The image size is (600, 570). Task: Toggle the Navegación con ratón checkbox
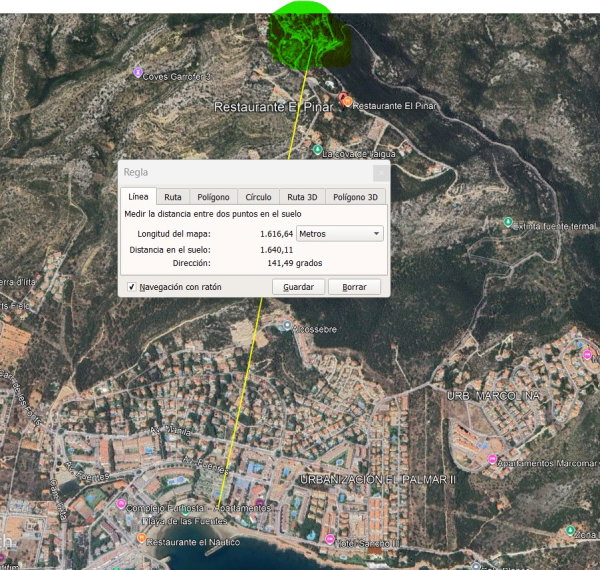tap(132, 287)
